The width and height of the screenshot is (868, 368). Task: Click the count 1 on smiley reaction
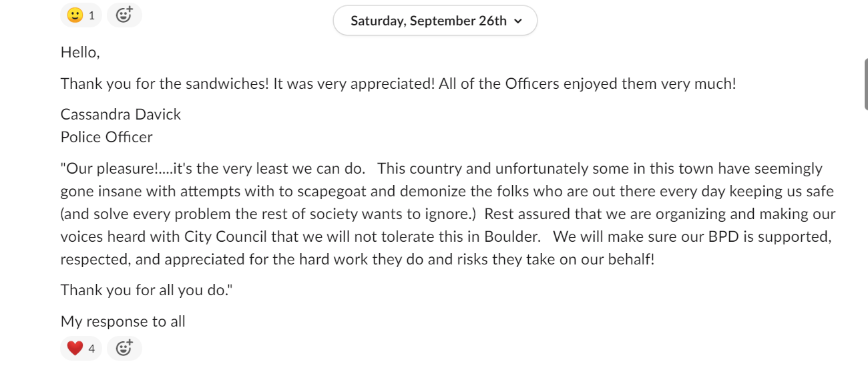pos(92,15)
